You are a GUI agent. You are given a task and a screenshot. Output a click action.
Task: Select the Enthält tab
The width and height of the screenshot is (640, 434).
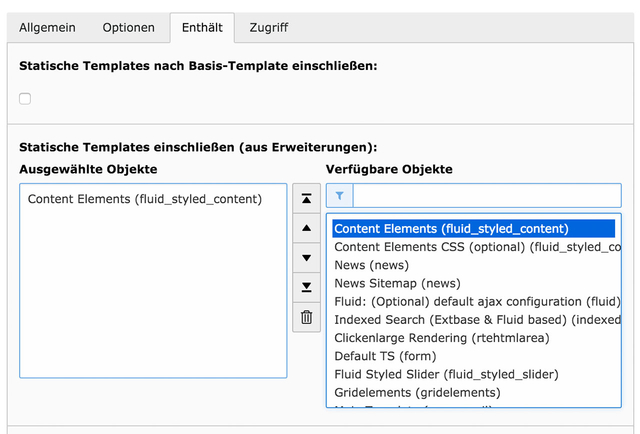click(x=202, y=28)
